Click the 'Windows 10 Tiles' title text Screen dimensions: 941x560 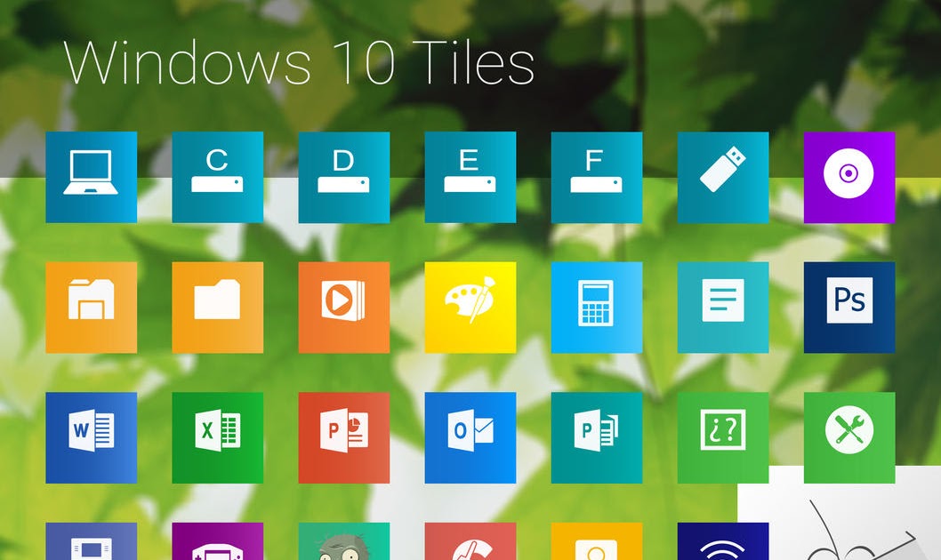pos(299,62)
